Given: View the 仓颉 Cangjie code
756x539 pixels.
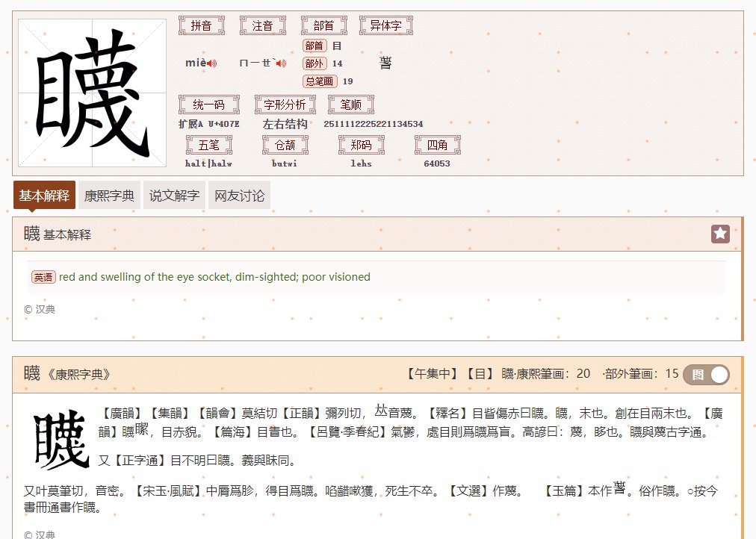Looking at the screenshot, I should [284, 145].
